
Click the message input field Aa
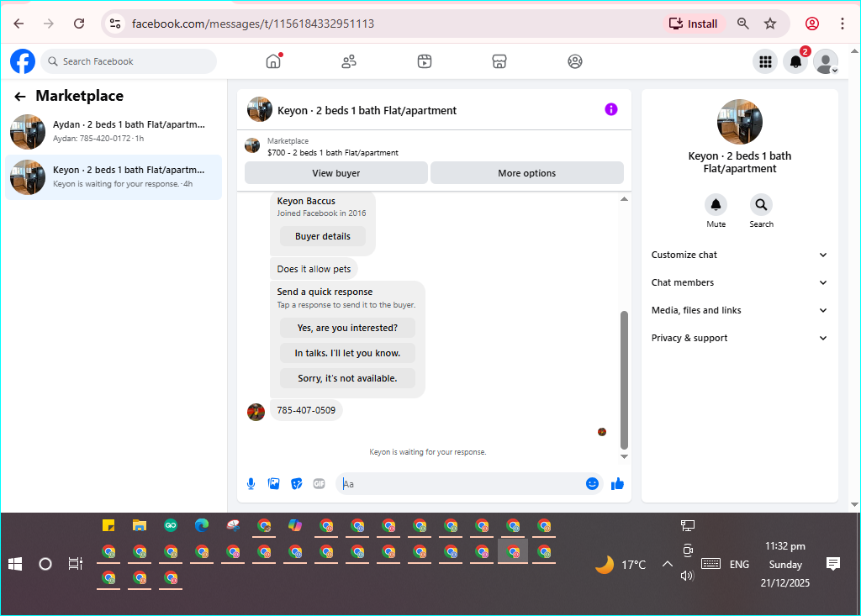pos(460,484)
